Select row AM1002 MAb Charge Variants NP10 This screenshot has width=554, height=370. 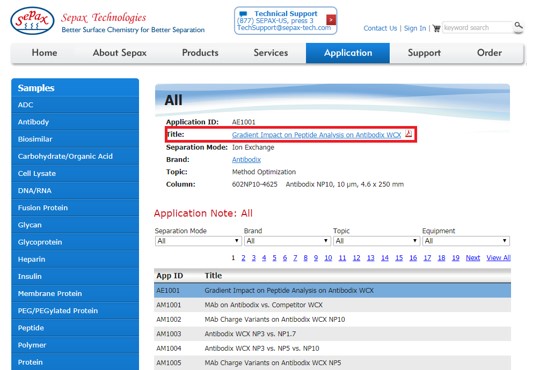(332, 319)
